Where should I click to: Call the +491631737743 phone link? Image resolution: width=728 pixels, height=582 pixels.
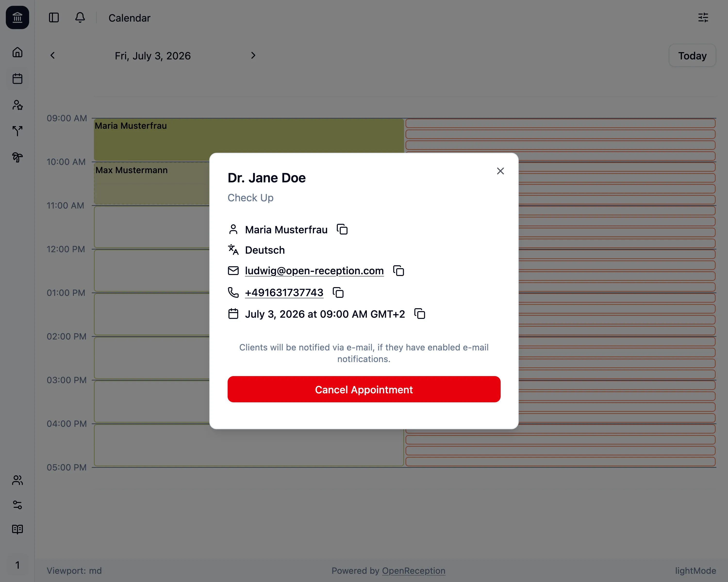(284, 292)
